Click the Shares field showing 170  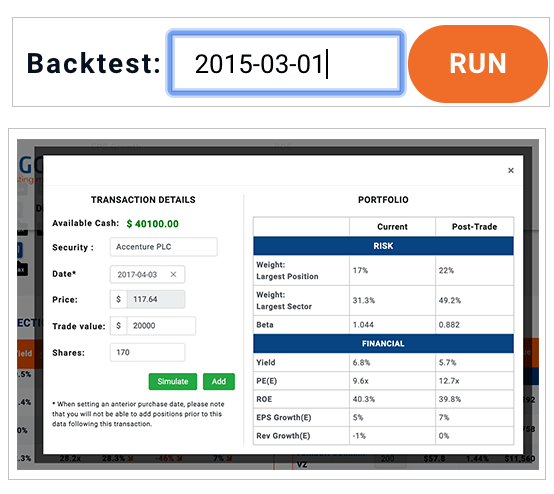point(147,352)
